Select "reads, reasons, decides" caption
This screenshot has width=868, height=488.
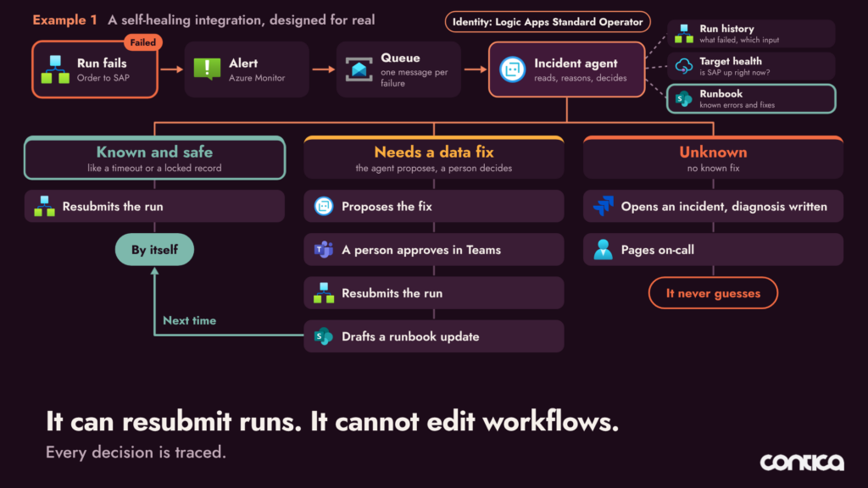tap(580, 78)
